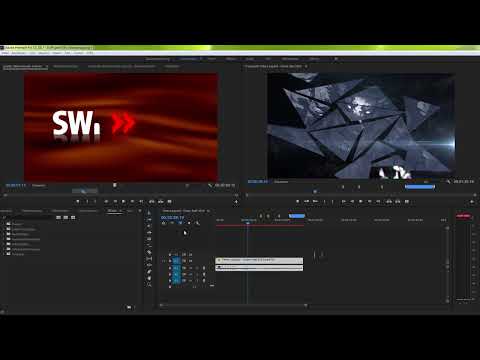Export frame from the Program monitor

tap(407, 201)
